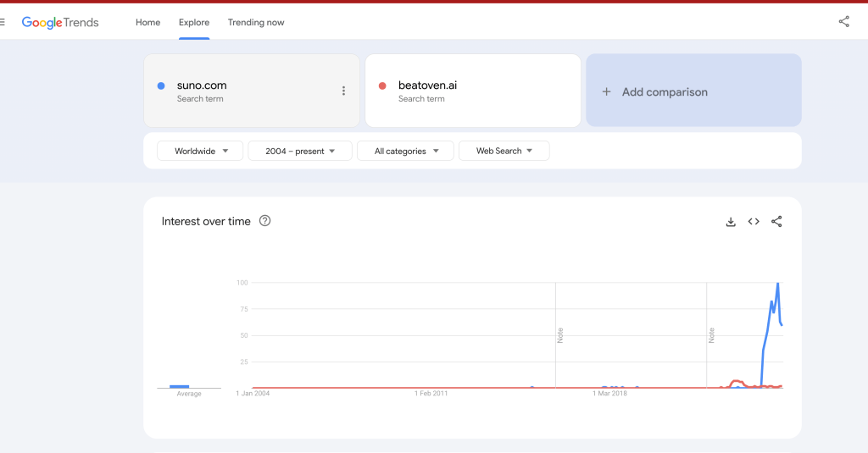Open more options for suno.com term
The width and height of the screenshot is (868, 453).
point(343,91)
